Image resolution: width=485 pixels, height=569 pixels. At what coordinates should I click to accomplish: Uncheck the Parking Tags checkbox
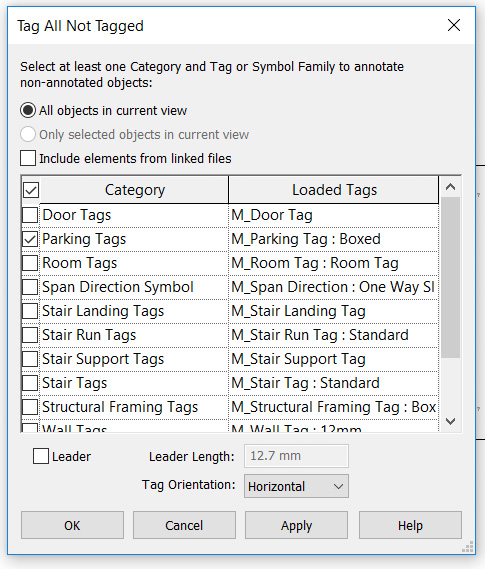coord(30,239)
